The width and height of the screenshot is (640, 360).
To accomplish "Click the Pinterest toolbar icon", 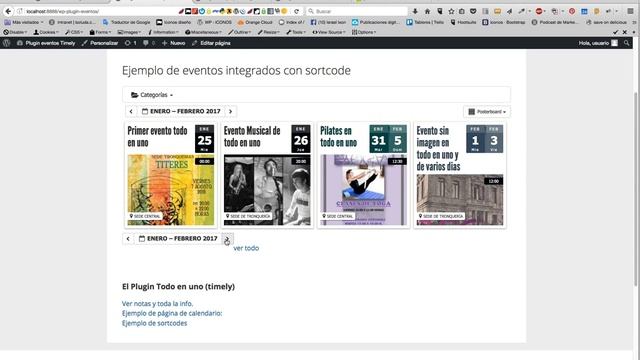I will click(x=572, y=11).
